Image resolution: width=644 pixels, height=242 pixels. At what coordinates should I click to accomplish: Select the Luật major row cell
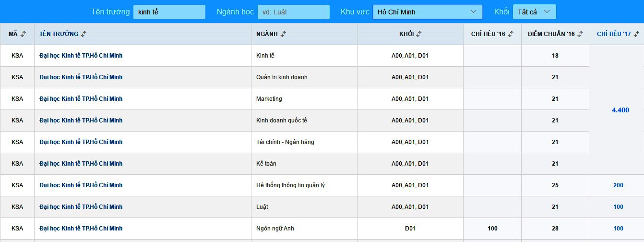coord(262,207)
